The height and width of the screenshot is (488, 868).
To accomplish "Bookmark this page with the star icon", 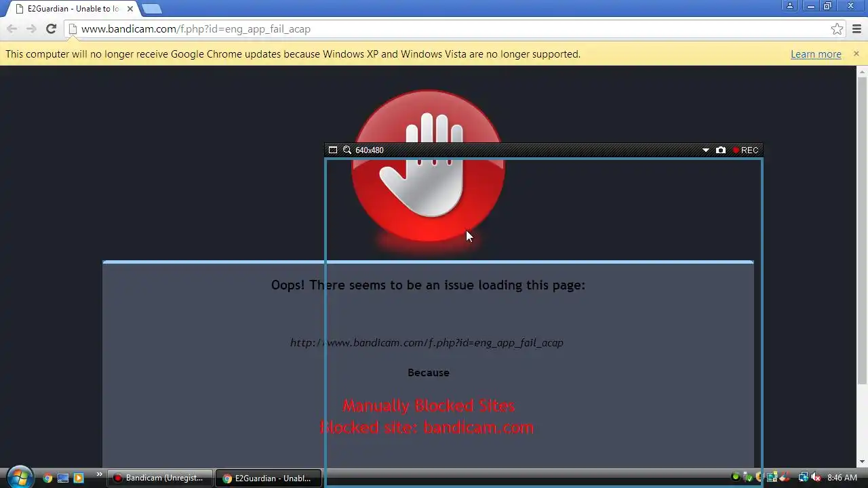I will 837,29.
